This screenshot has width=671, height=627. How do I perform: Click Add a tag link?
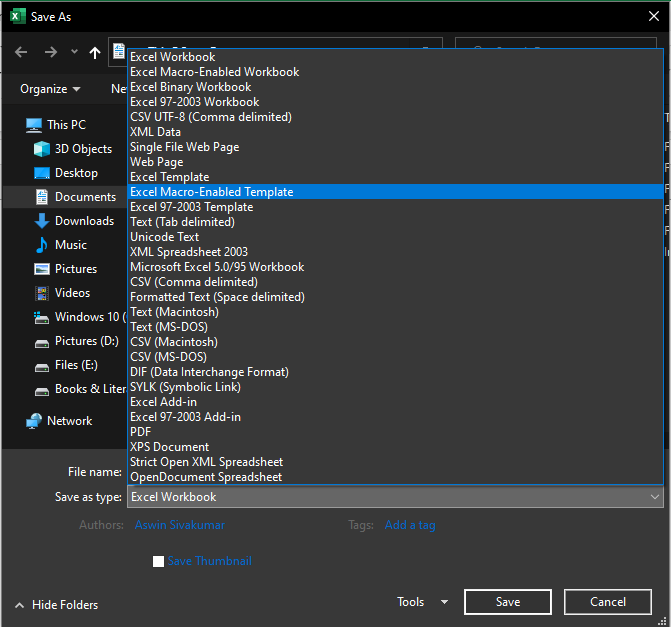[x=410, y=525]
